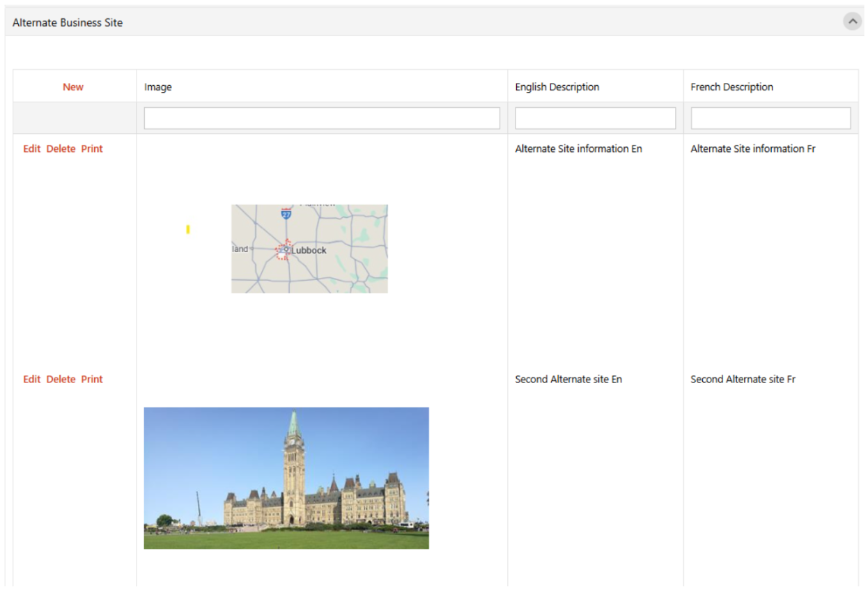Focus the French Description filter field
868x590 pixels.
point(770,118)
